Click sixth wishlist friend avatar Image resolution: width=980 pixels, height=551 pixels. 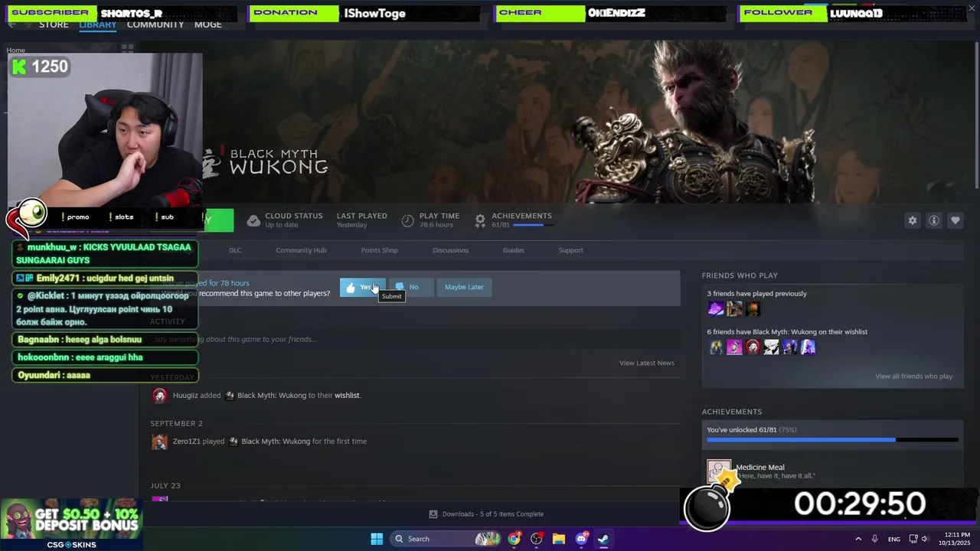(x=808, y=347)
